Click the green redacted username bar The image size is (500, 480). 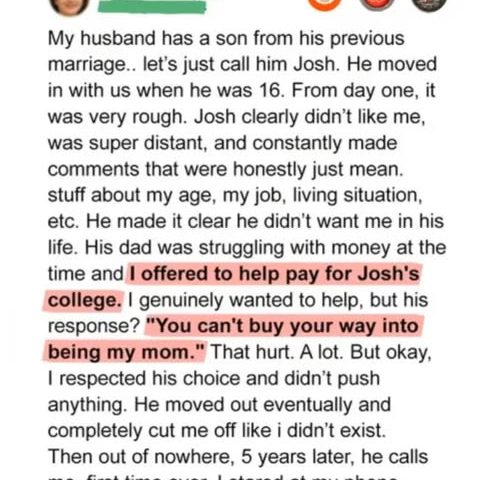152,7
